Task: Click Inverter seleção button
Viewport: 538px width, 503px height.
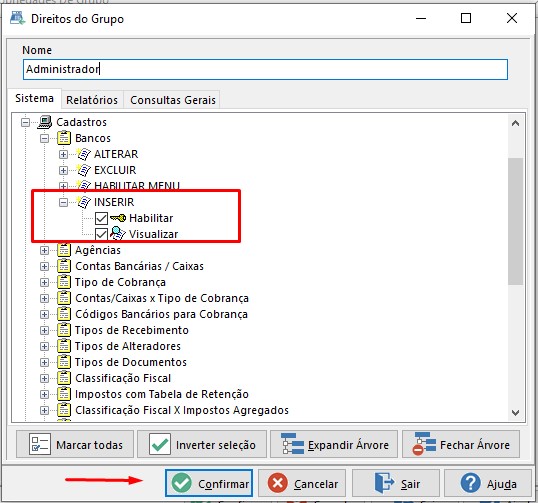Action: point(202,444)
